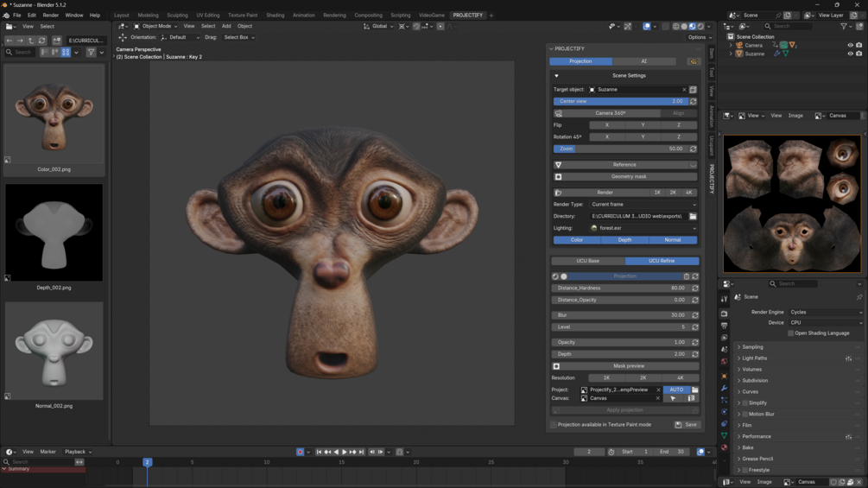Click the AUTO project button
The width and height of the screenshot is (868, 488).
tap(676, 390)
